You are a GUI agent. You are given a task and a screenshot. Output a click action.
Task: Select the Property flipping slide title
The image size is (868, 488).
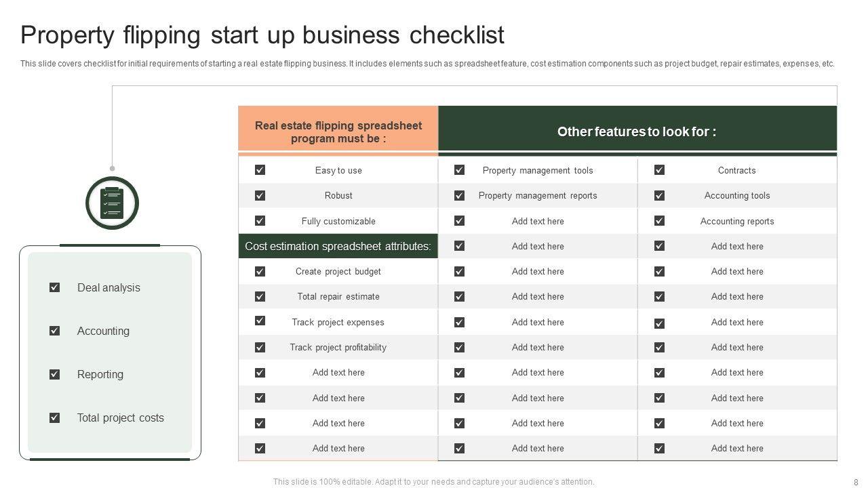(x=262, y=35)
